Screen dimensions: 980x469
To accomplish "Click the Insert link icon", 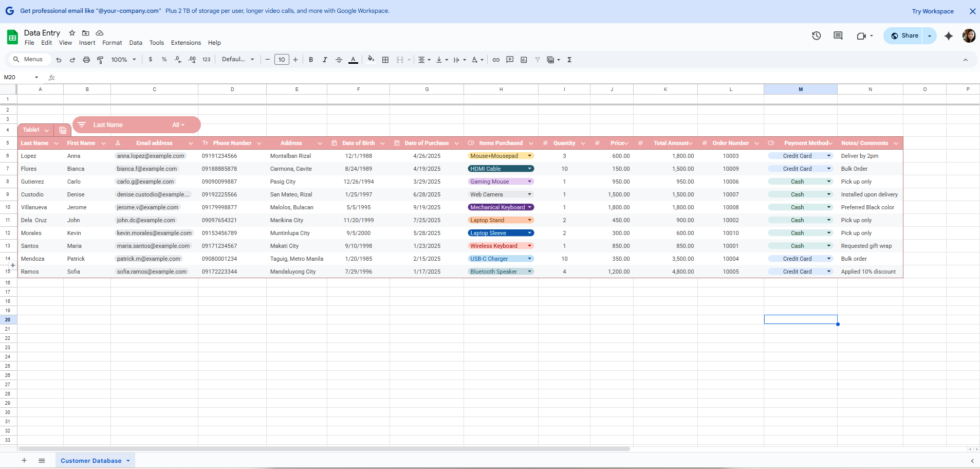I will click(x=496, y=60).
